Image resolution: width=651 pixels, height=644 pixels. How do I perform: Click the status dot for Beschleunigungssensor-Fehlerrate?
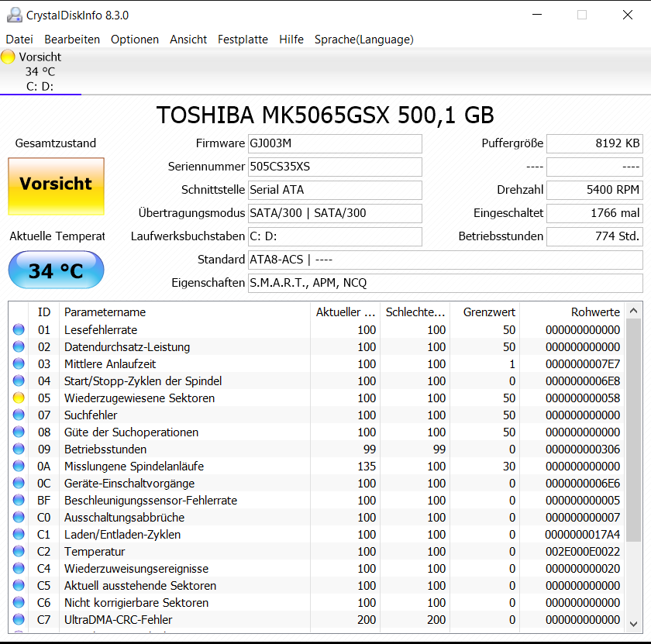19,500
